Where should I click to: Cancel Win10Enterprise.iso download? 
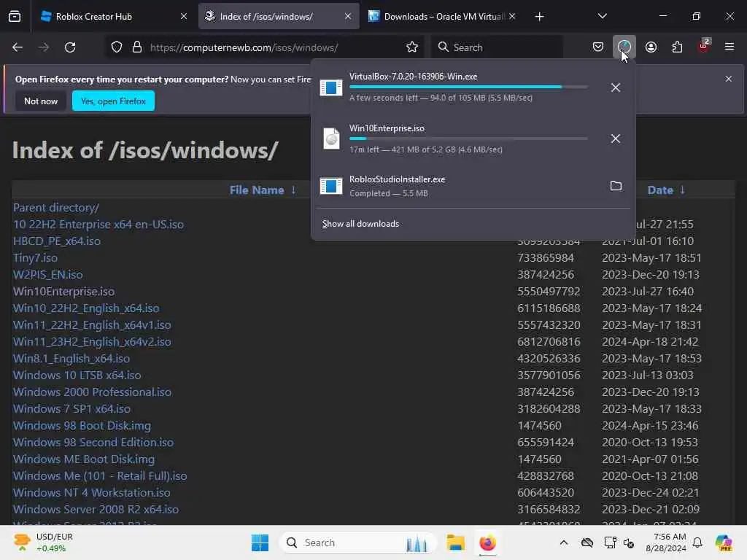tap(616, 139)
